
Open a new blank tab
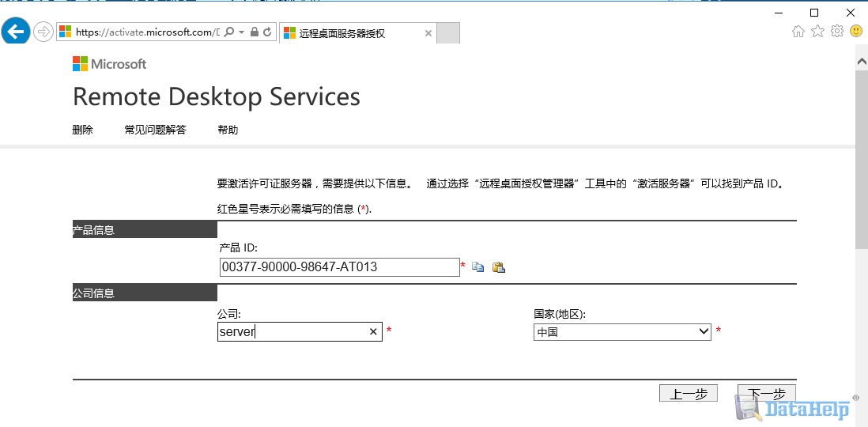(x=448, y=33)
